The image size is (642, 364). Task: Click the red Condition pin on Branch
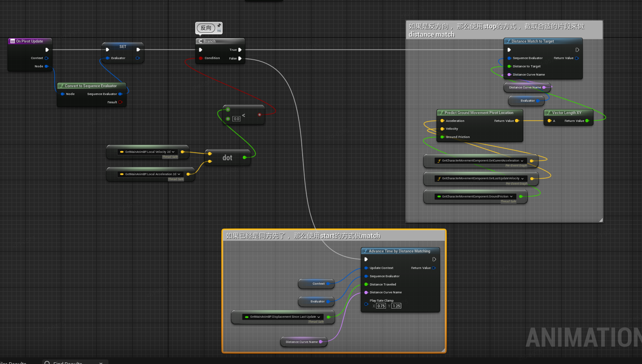click(201, 58)
